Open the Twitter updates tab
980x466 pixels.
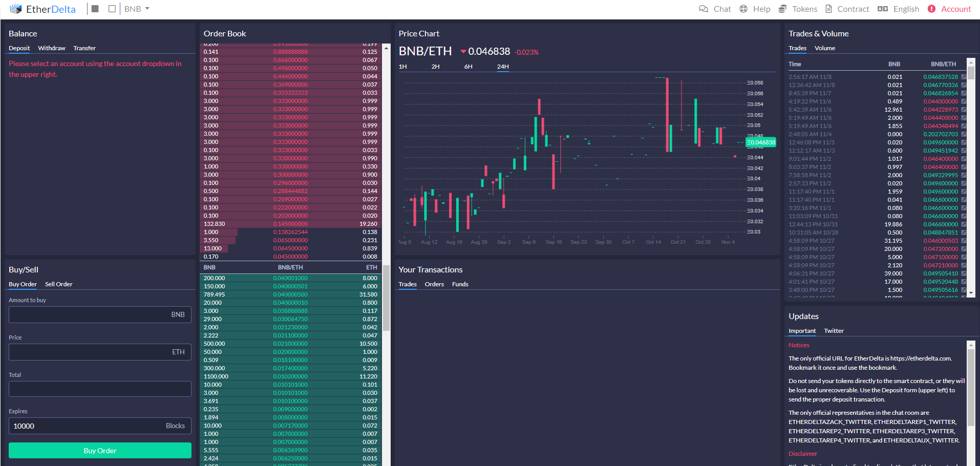coord(834,331)
